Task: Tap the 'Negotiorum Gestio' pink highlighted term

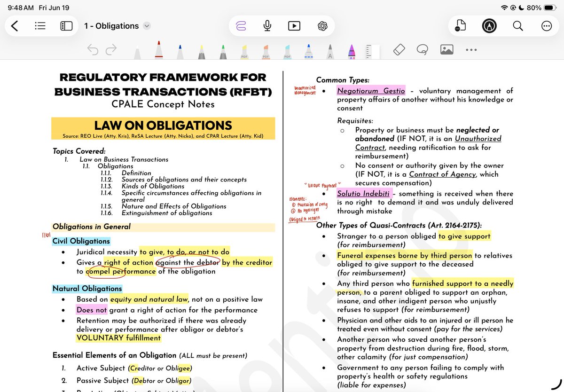Action: (371, 91)
